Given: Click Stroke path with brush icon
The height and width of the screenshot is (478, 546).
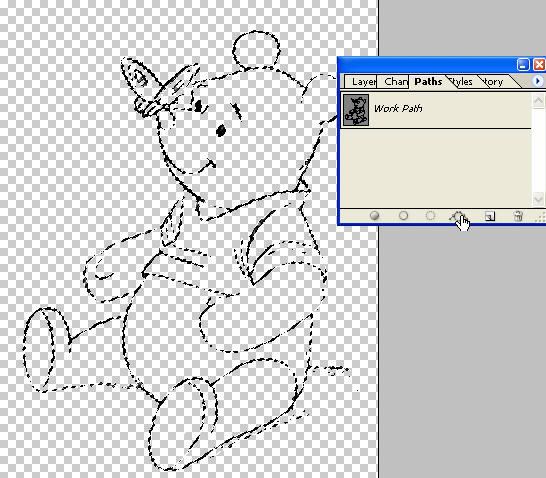Looking at the screenshot, I should (x=403, y=216).
